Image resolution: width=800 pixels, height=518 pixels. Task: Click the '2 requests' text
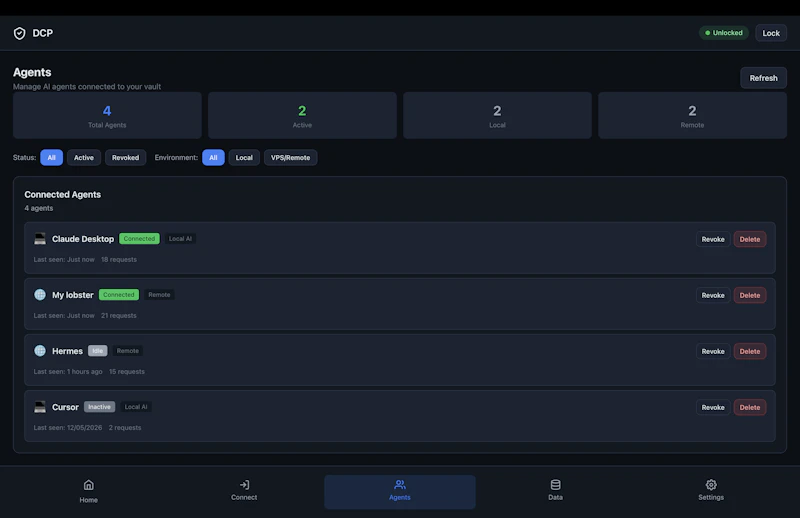click(125, 428)
